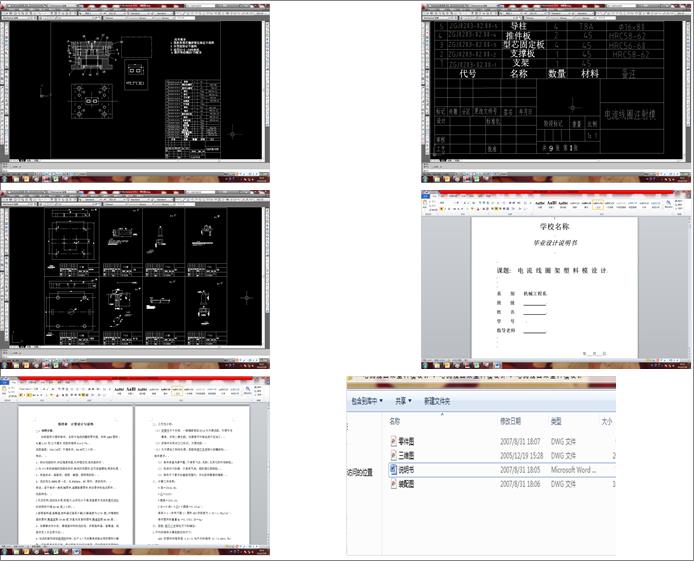This screenshot has width=694, height=561.
Task: Open the File tab in two-page Word window
Action: point(4,382)
